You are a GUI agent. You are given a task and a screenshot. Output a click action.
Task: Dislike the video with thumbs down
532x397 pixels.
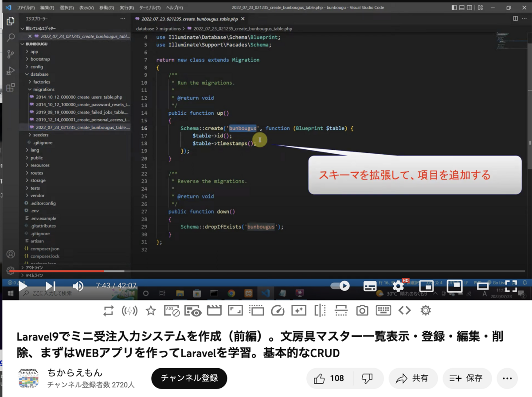368,378
